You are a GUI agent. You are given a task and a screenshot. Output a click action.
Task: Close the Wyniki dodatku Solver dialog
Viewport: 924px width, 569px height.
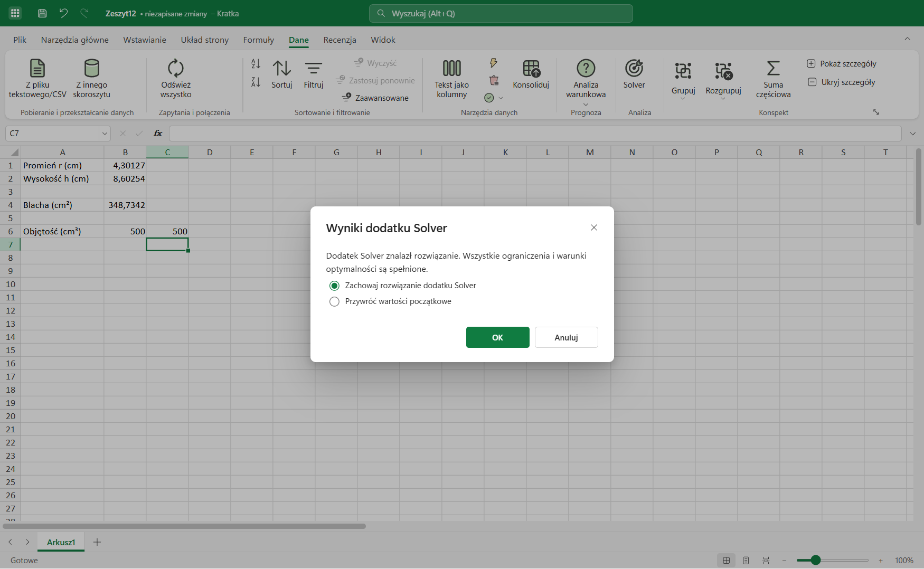(594, 227)
